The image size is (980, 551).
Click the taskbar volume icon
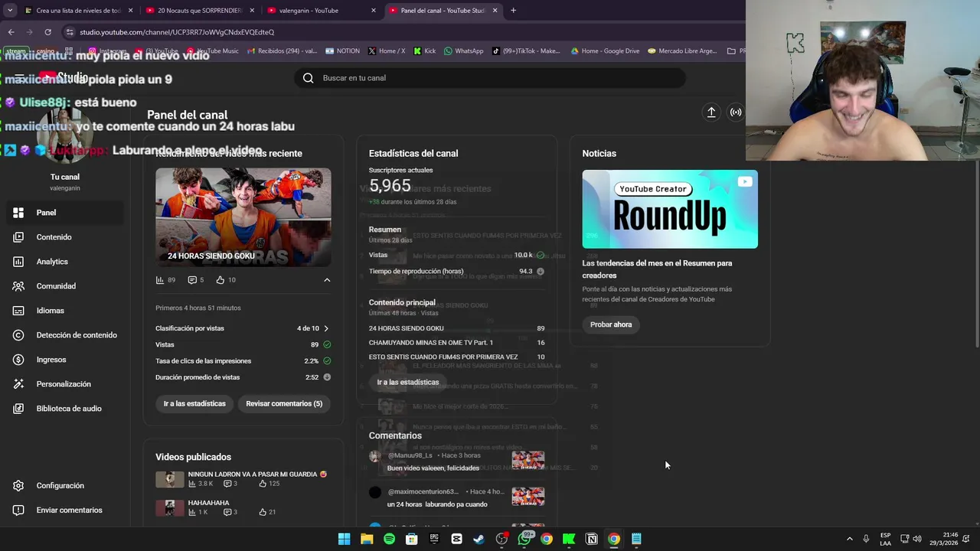(917, 540)
